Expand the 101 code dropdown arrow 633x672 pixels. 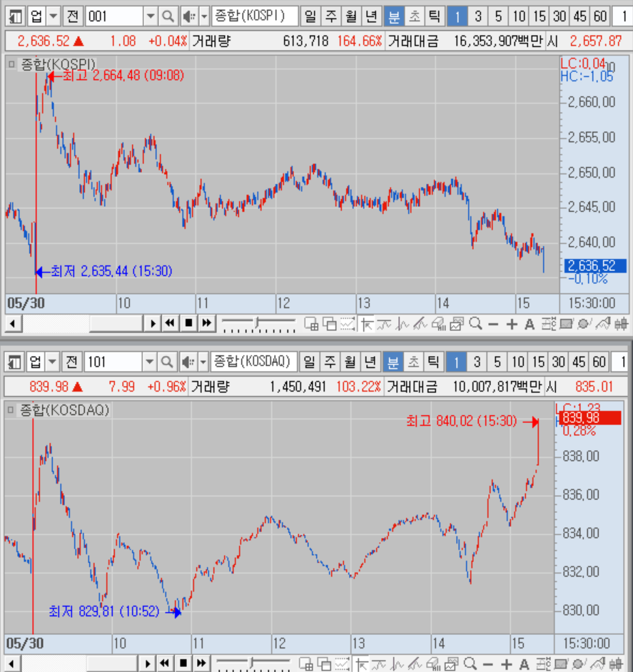149,362
